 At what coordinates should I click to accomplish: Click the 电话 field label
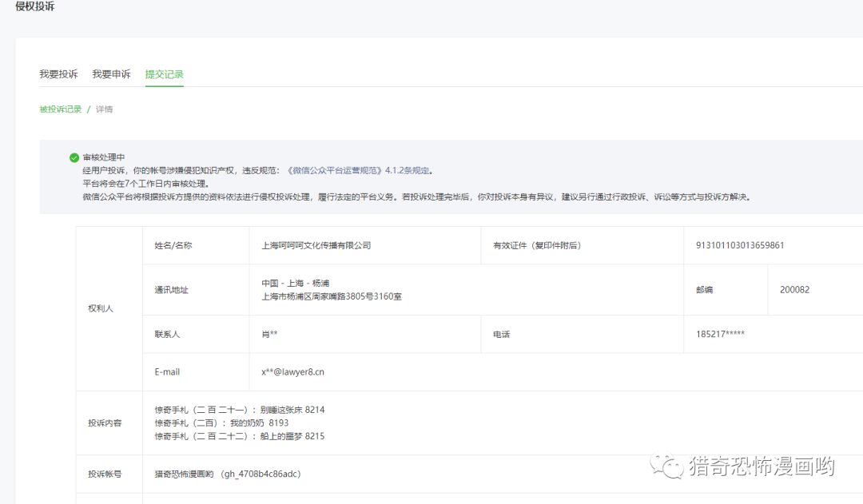(501, 335)
